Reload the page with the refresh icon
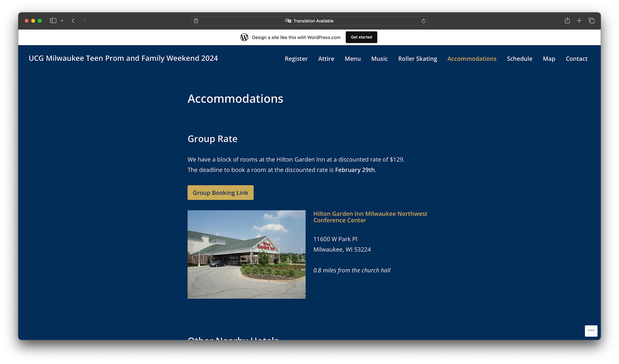The image size is (619, 364). tap(423, 21)
